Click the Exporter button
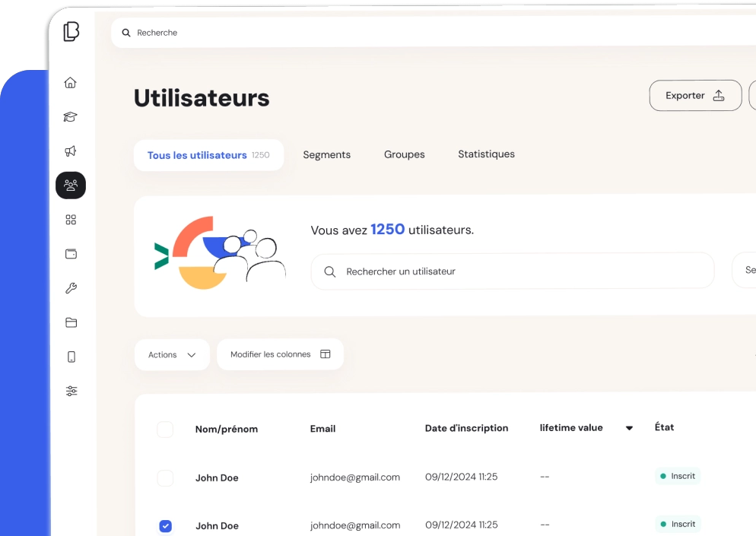The image size is (756, 536). pyautogui.click(x=694, y=95)
